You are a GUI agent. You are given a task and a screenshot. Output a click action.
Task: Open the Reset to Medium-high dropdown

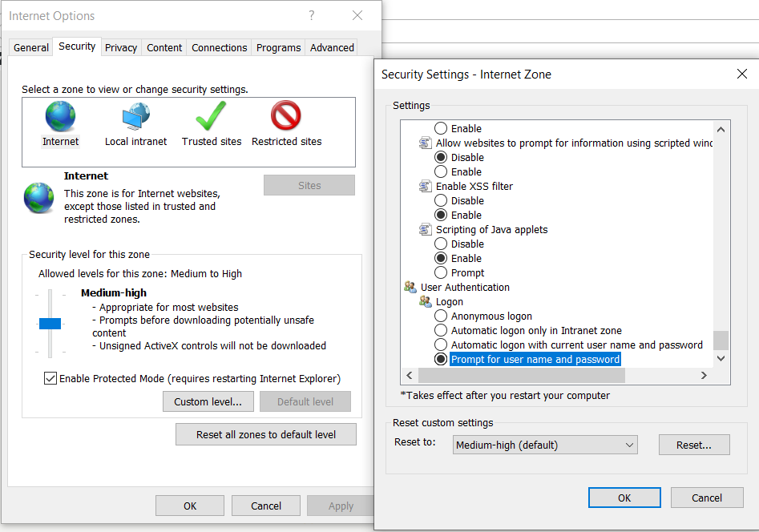point(544,445)
